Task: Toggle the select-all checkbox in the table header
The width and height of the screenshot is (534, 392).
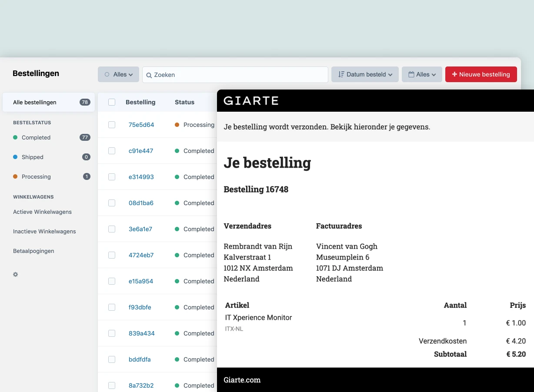Action: [112, 102]
